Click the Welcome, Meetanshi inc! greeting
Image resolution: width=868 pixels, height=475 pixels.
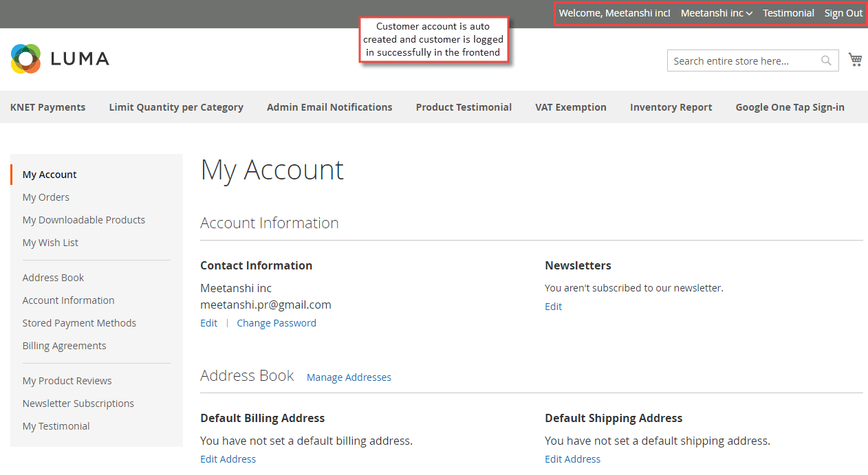pos(614,13)
